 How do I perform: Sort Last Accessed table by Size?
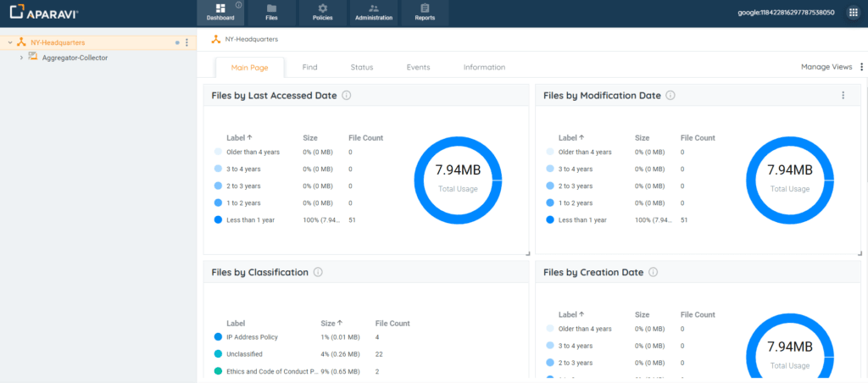coord(310,138)
